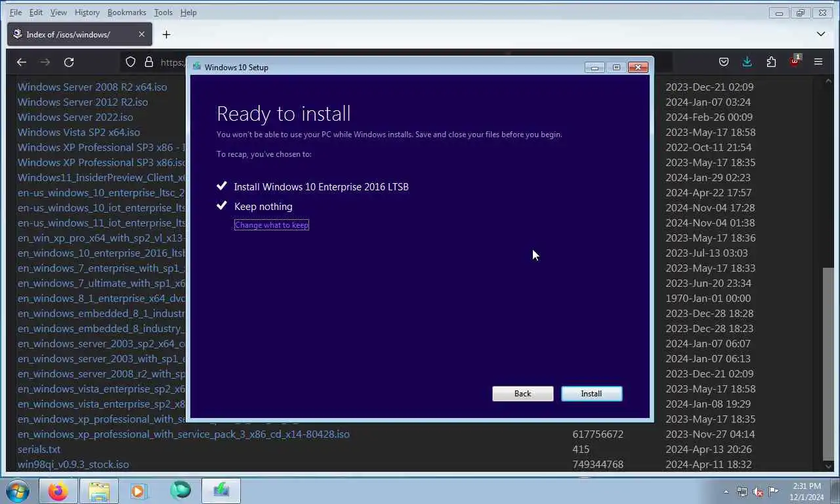Open the File menu

tap(16, 12)
